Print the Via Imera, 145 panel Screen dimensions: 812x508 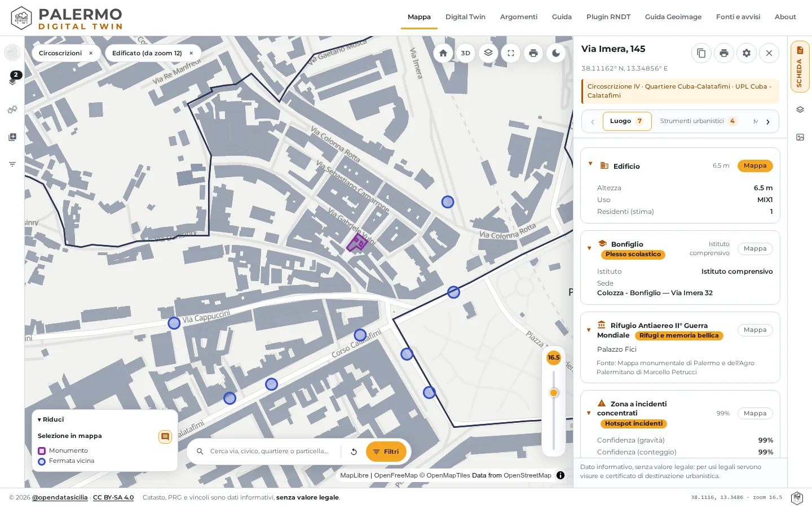pyautogui.click(x=724, y=53)
